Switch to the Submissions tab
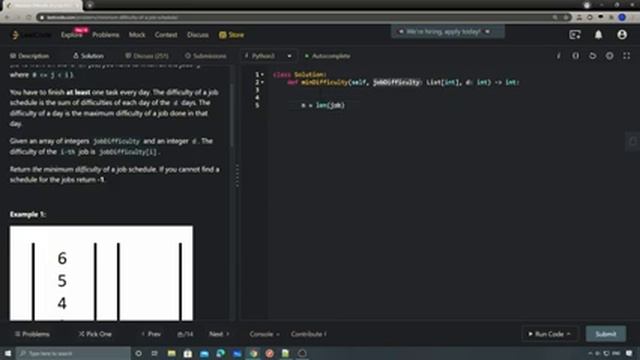640x360 pixels. (206, 56)
